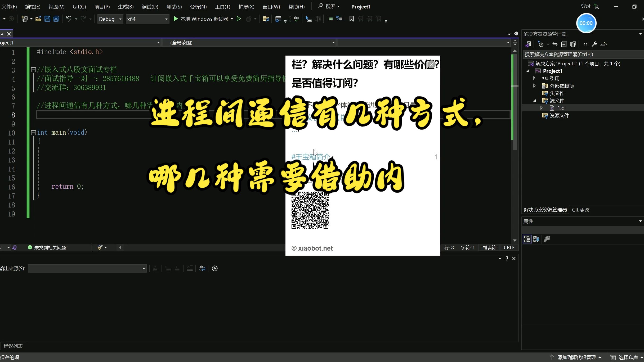Click the view code angle-brackets icon

click(585, 44)
